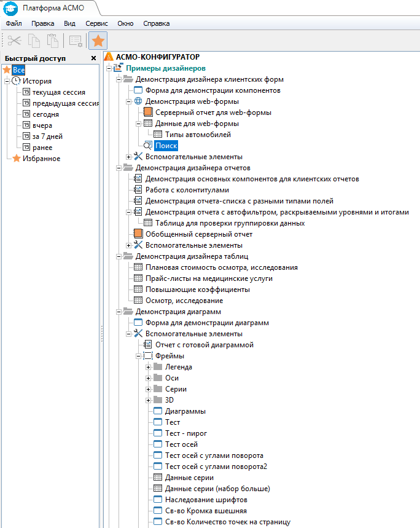Click globe icon of Демонстрация web-формы

point(138,101)
